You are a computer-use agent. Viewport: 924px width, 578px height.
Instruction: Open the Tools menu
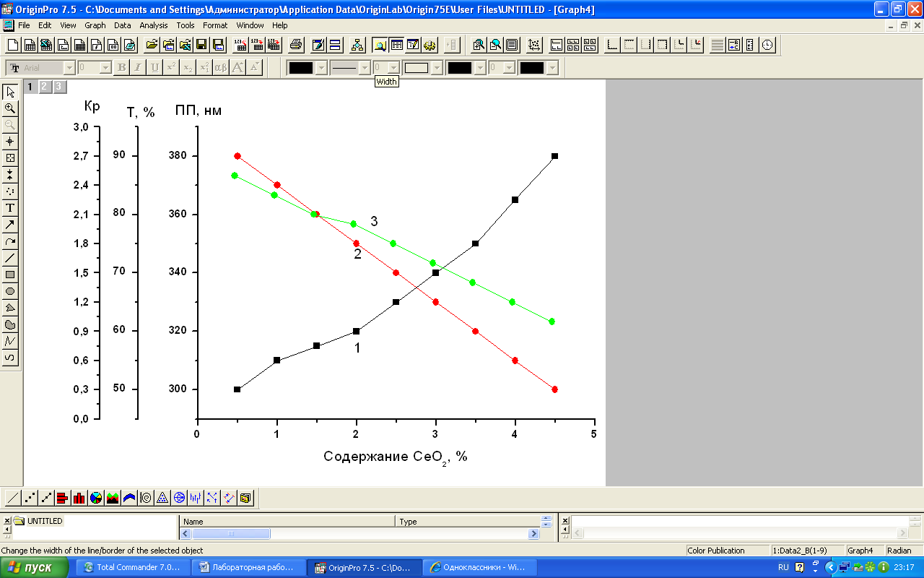point(186,25)
